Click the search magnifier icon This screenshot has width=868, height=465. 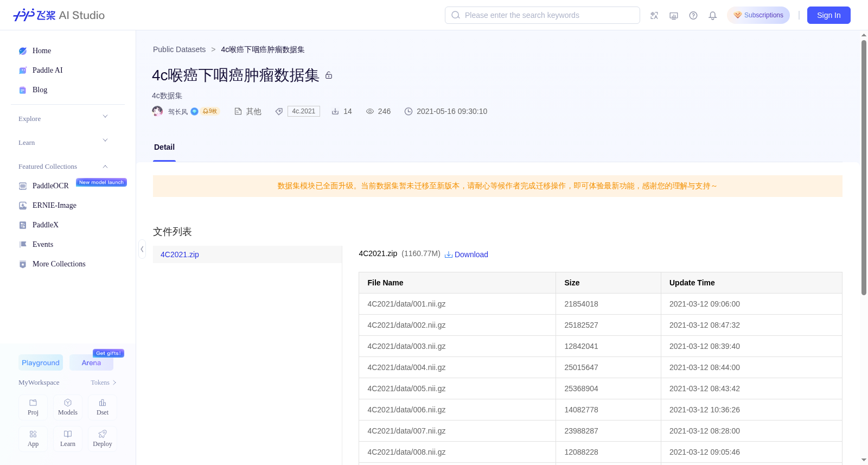456,15
